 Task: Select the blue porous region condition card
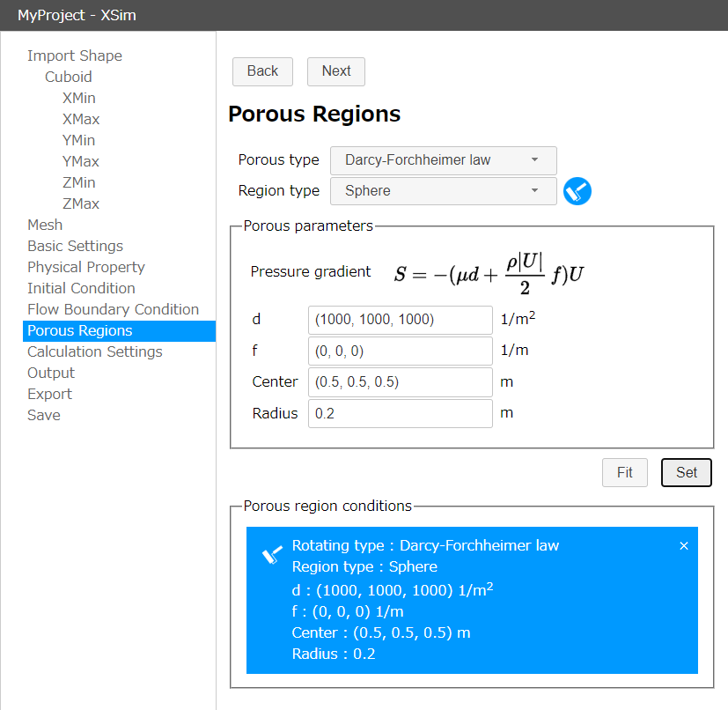click(x=472, y=600)
